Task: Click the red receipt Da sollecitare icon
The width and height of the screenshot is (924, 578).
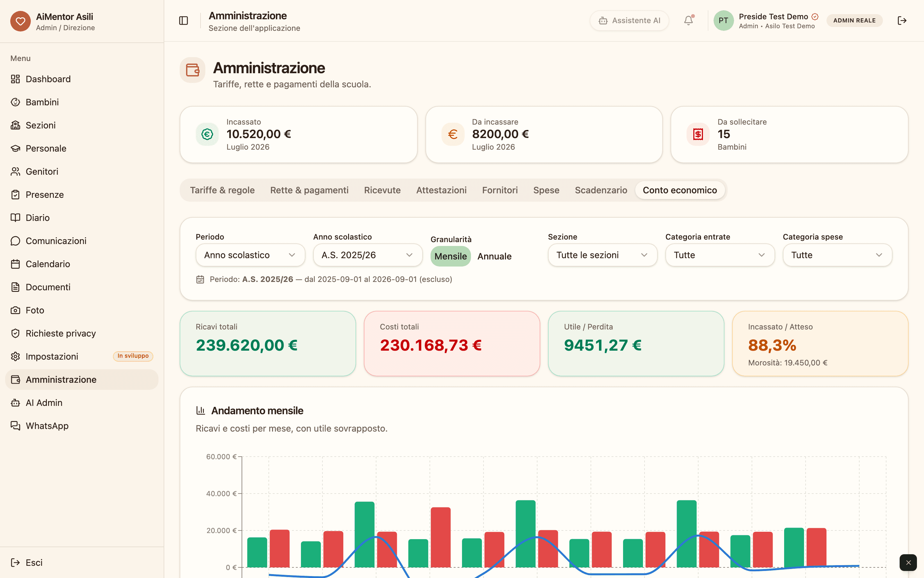Action: 698,134
